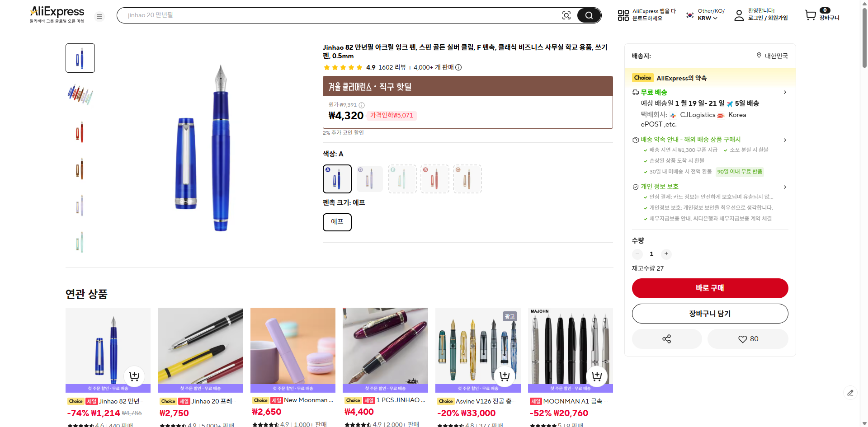Click the search magnifier button

point(589,15)
